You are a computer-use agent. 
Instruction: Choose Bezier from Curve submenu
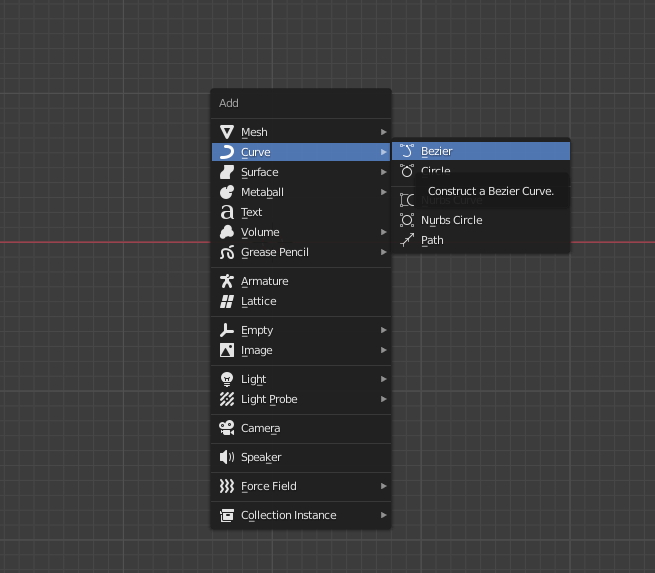point(481,151)
